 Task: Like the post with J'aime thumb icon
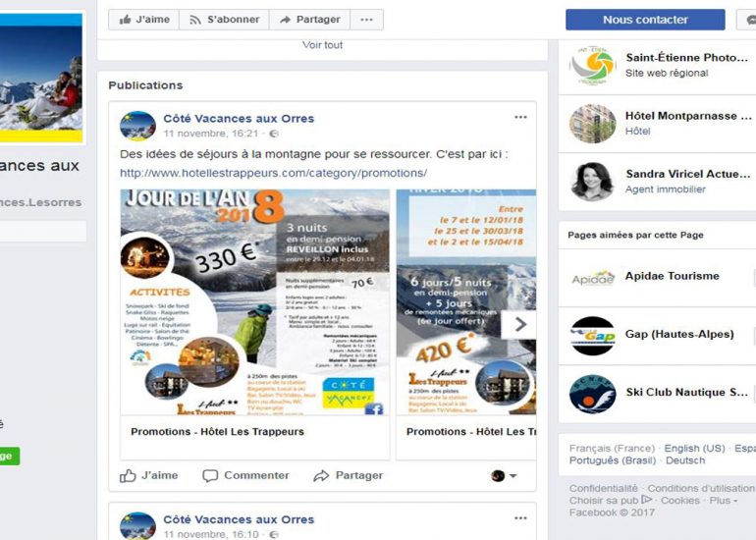tap(148, 475)
